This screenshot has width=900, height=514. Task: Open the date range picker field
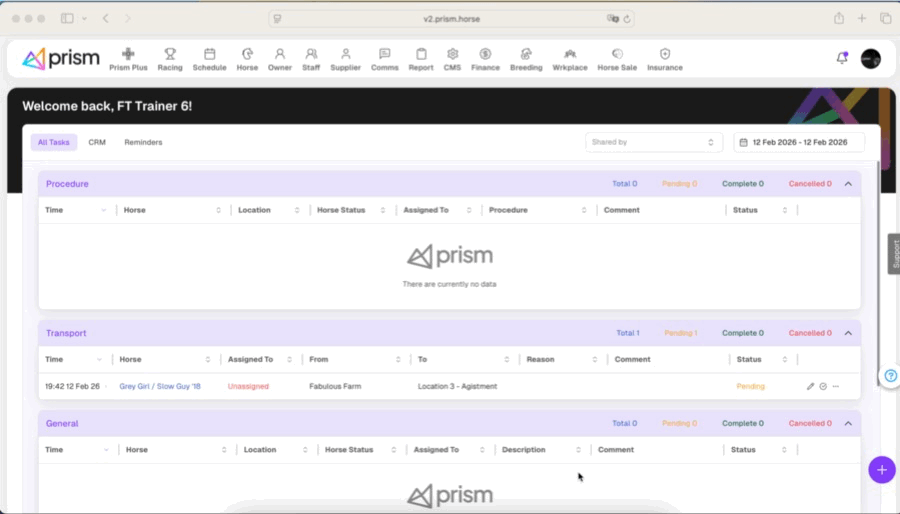(798, 142)
